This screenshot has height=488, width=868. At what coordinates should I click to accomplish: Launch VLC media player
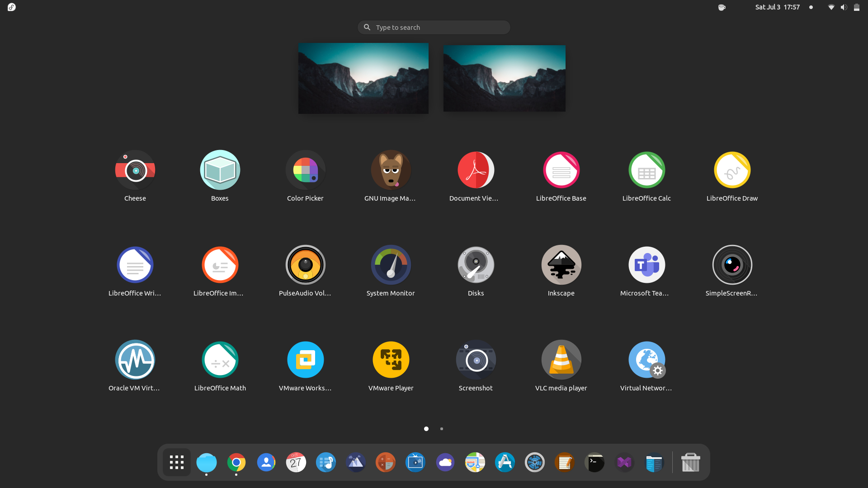(x=561, y=360)
